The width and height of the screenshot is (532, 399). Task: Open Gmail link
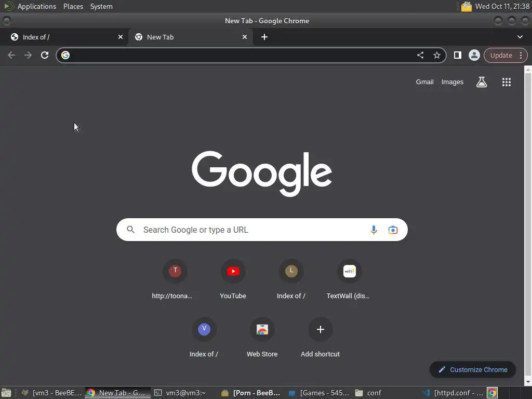425,82
